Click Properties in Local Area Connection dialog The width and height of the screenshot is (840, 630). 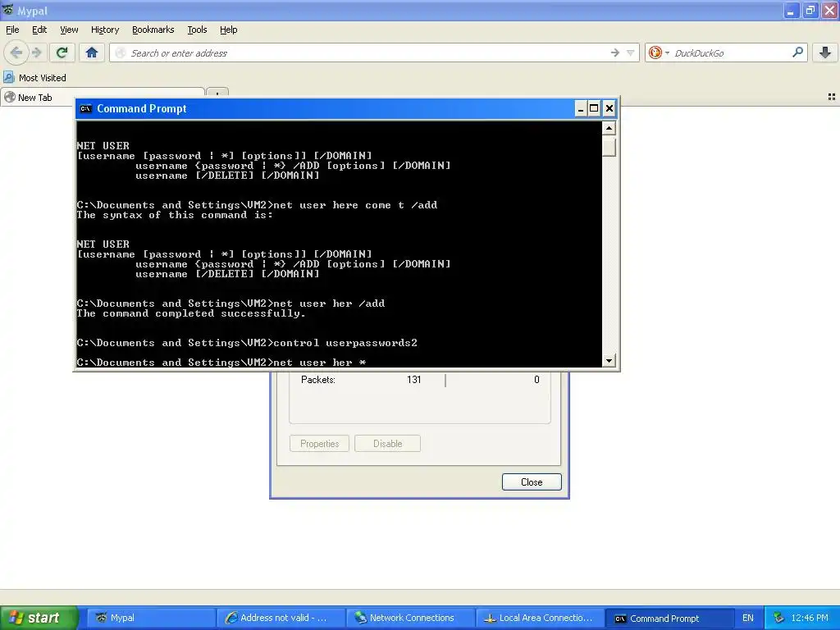pos(319,444)
